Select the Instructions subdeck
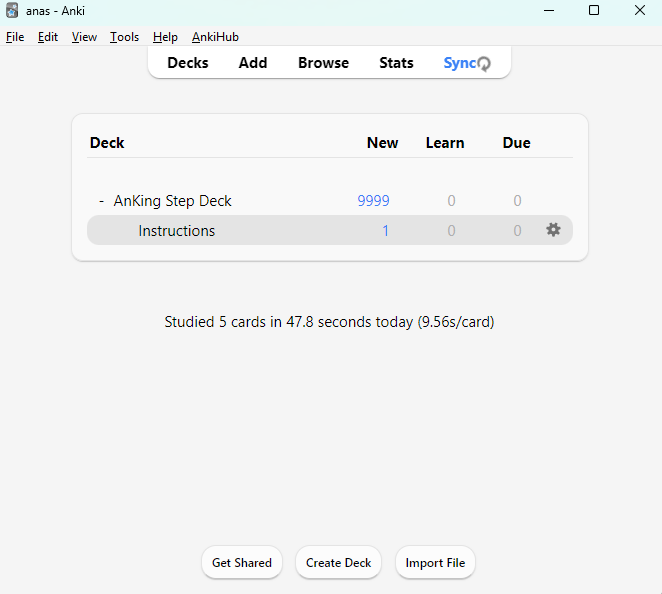 point(177,231)
